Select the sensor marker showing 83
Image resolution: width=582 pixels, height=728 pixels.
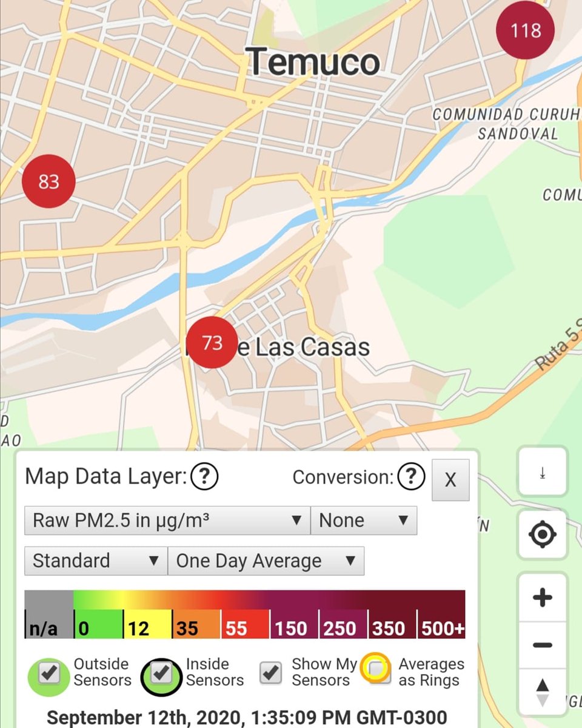(x=48, y=181)
